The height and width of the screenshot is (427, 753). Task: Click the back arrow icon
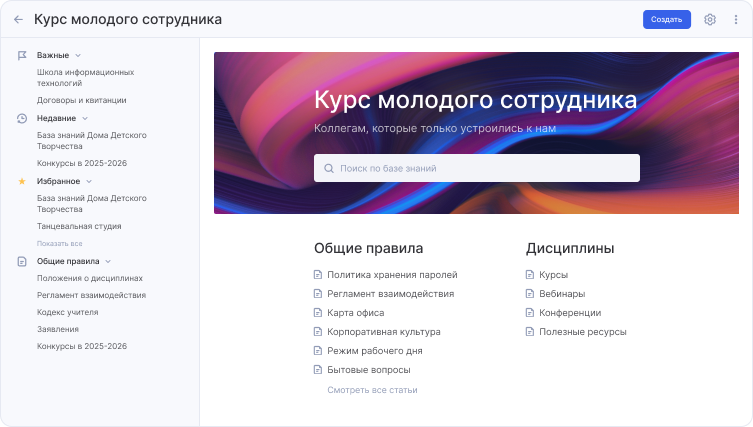click(x=18, y=19)
